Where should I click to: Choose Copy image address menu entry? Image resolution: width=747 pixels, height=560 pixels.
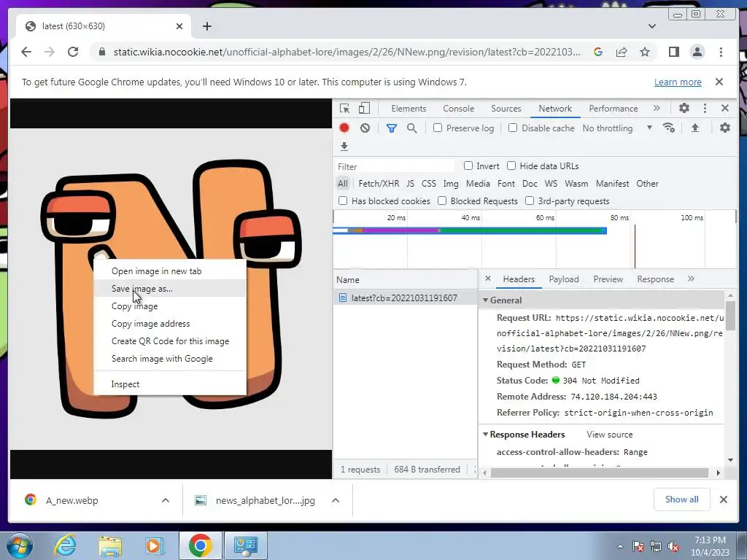[170, 323]
